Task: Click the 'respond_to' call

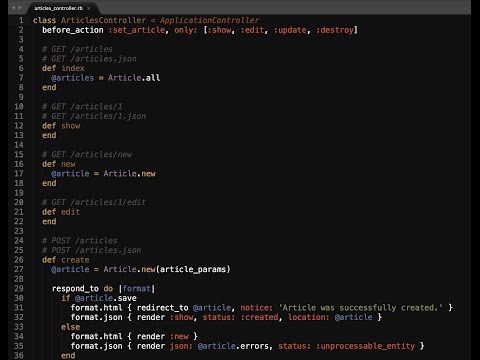Action: click(75, 289)
